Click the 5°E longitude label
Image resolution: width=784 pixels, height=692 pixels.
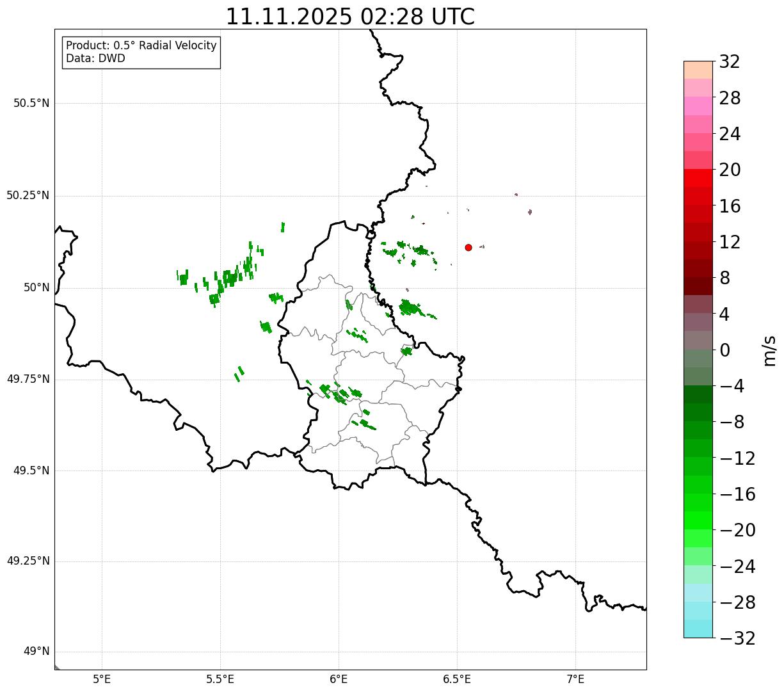pos(102,679)
